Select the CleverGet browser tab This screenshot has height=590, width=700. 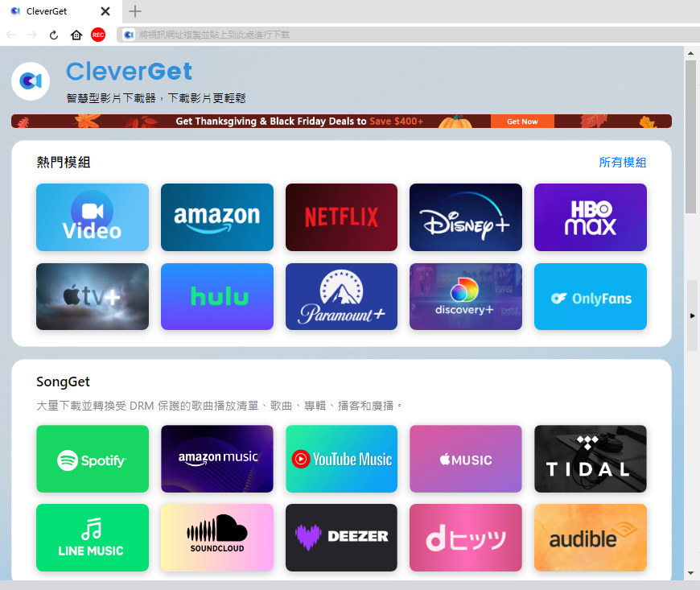(x=60, y=11)
